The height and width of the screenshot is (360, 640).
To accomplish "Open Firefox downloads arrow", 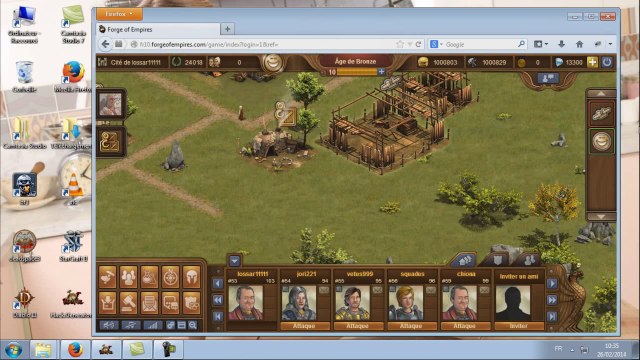I will pos(562,44).
